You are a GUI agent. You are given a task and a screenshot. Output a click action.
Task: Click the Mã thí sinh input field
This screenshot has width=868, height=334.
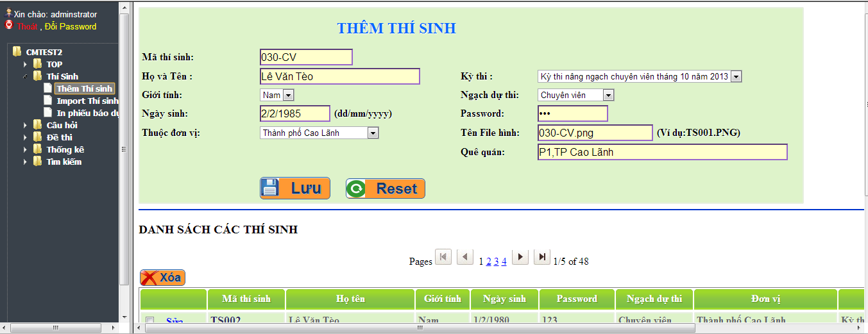pos(306,57)
